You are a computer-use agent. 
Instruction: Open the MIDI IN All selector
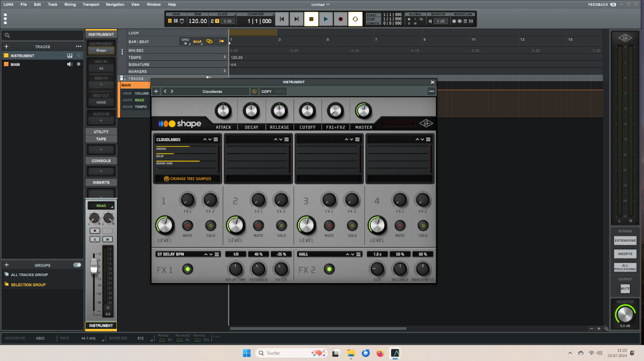pyautogui.click(x=101, y=68)
